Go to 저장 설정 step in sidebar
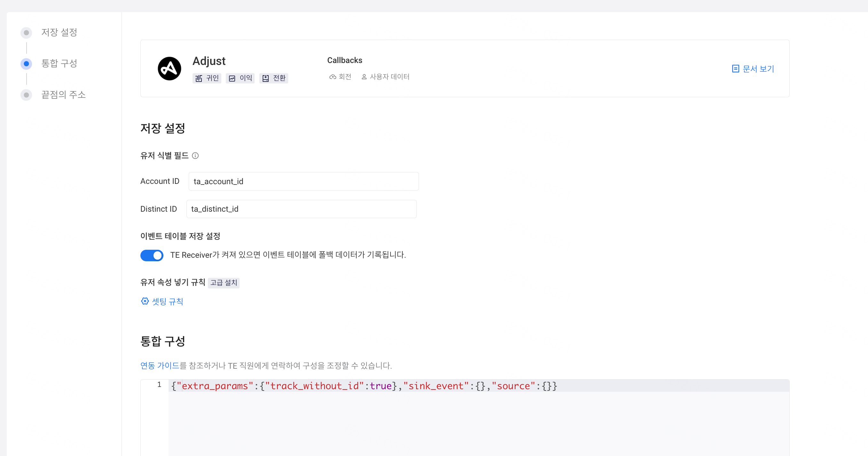 [x=59, y=32]
